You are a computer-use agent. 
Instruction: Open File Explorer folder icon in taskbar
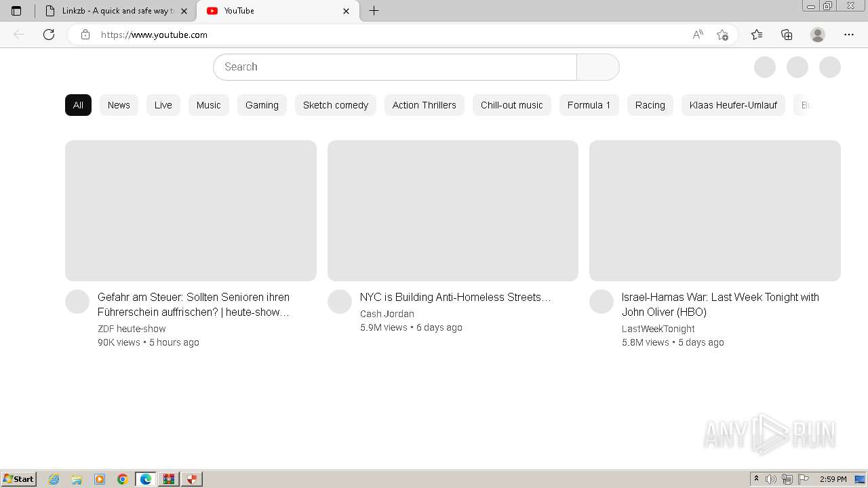77,479
